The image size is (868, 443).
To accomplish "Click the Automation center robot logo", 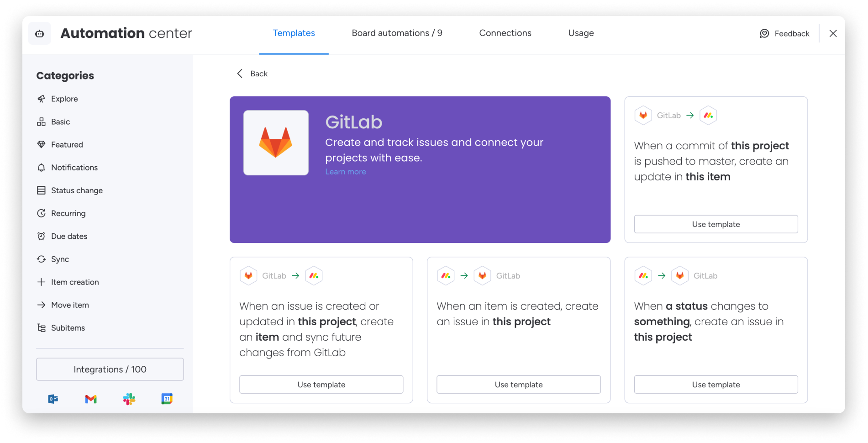I will point(39,33).
